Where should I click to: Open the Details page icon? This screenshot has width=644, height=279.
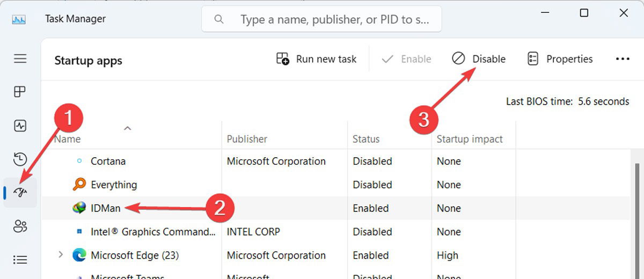tap(20, 260)
